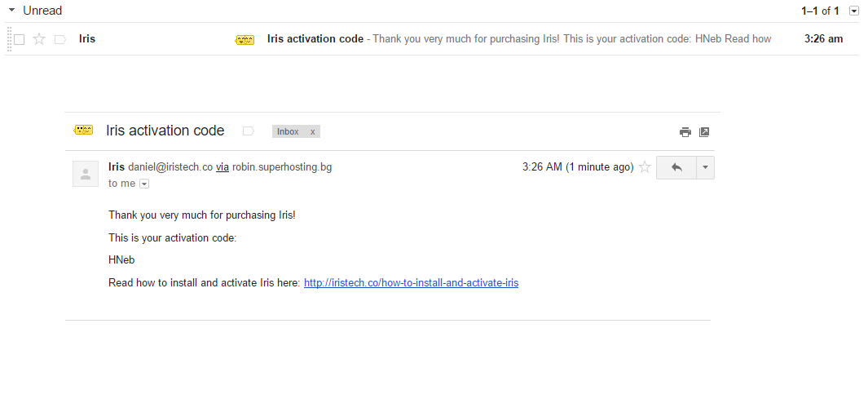Star the Iris email in the inbox list
The image size is (868, 399).
(39, 39)
